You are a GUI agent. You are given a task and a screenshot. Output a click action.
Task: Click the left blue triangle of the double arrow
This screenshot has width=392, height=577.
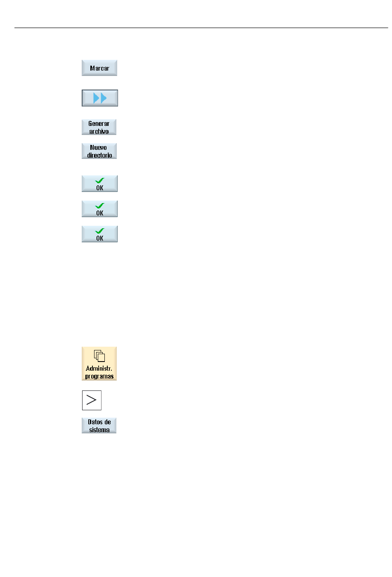click(97, 98)
